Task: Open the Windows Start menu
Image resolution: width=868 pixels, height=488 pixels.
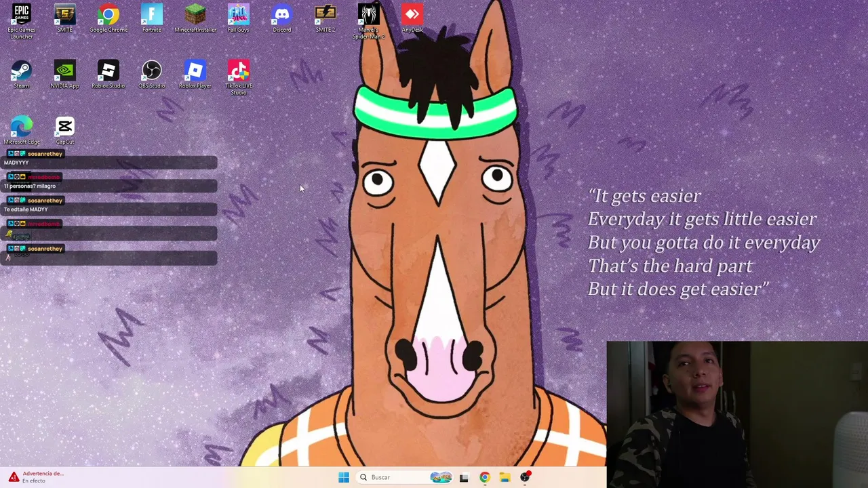Action: tap(344, 477)
